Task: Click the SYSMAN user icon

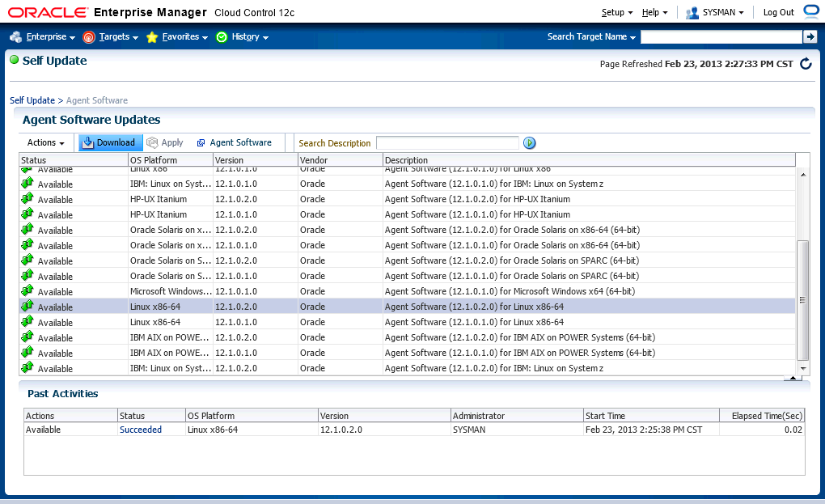Action: coord(692,13)
